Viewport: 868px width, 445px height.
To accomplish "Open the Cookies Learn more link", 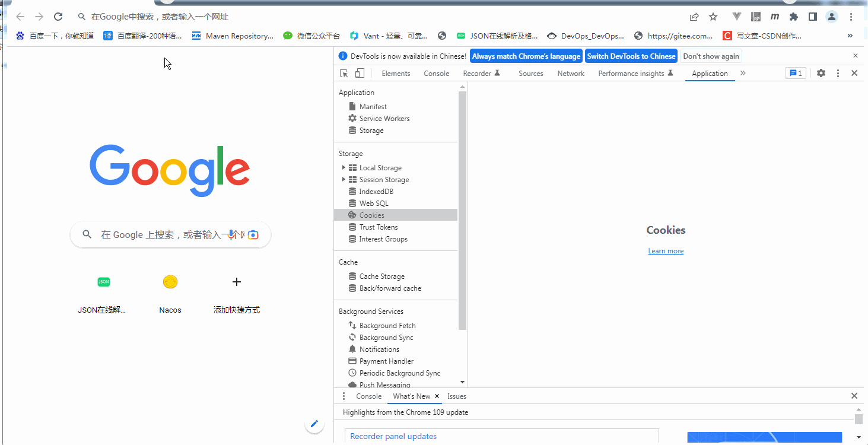I will 666,251.
